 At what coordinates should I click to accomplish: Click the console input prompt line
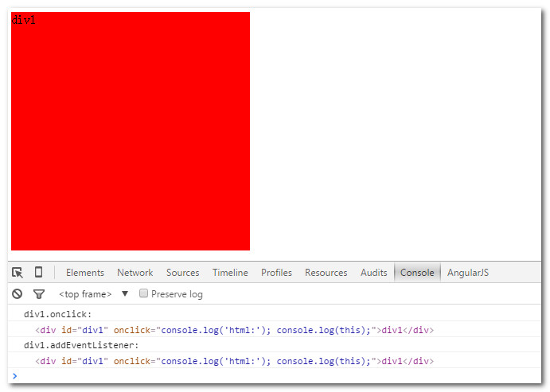[x=275, y=376]
